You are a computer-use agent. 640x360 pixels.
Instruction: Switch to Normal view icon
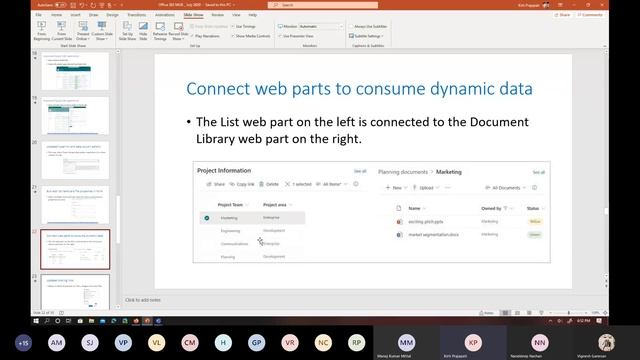click(x=505, y=313)
